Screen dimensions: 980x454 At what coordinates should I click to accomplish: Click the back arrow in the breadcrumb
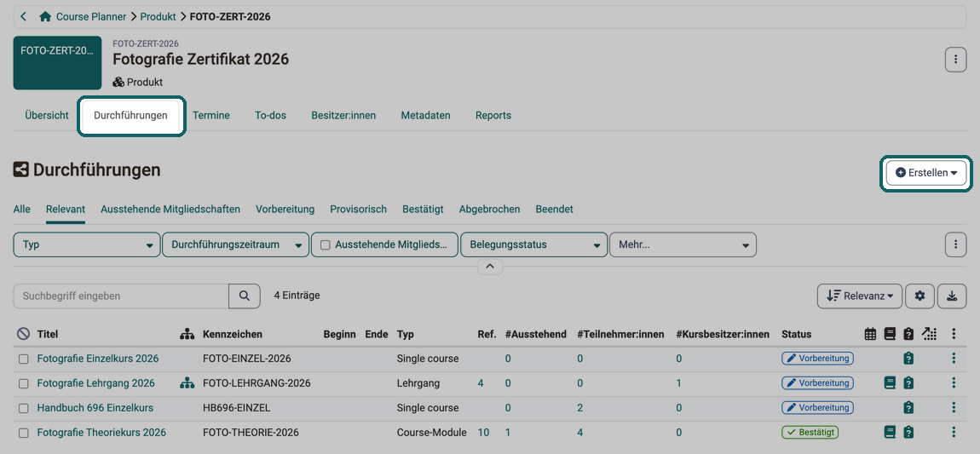(23, 17)
